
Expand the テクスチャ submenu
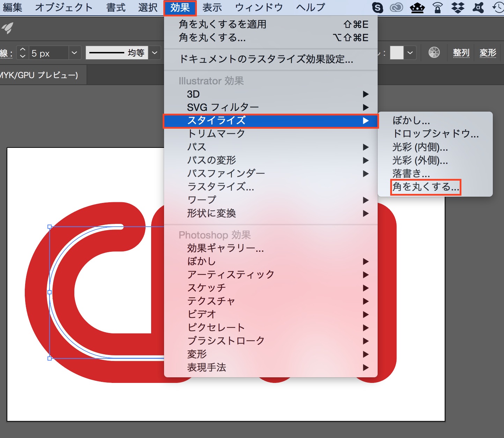click(271, 301)
